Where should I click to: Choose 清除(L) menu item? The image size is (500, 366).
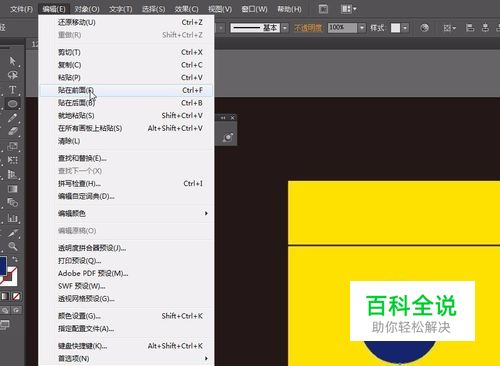tap(126, 141)
